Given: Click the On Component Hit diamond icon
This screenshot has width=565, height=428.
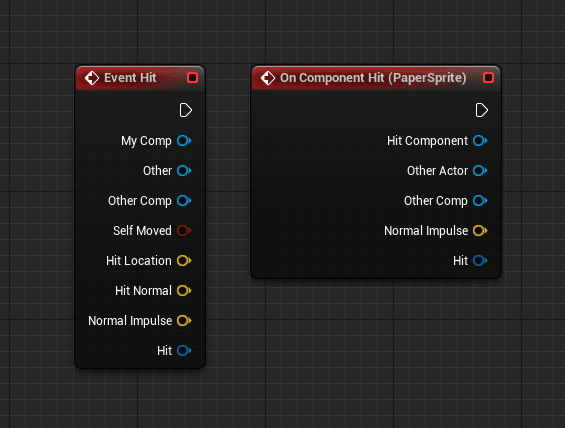Looking at the screenshot, I should [x=268, y=78].
